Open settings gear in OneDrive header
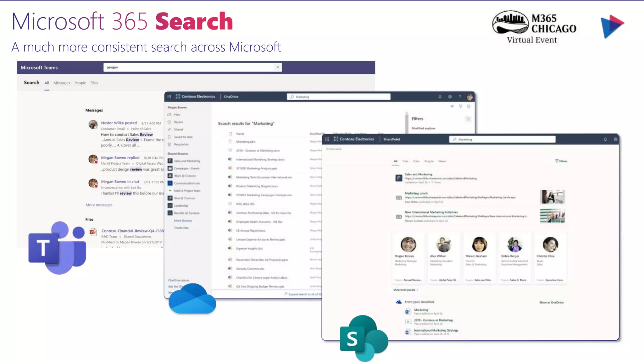644x362 pixels. click(450, 97)
